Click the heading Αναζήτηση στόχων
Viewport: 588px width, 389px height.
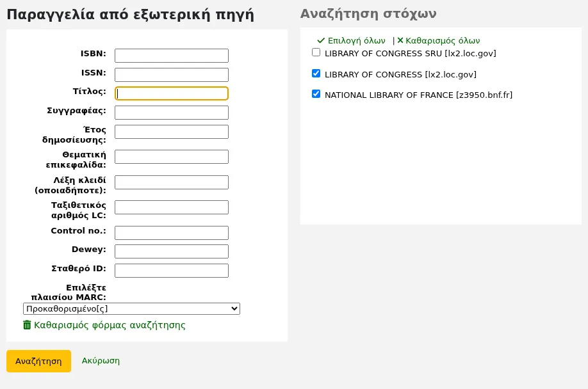click(368, 13)
